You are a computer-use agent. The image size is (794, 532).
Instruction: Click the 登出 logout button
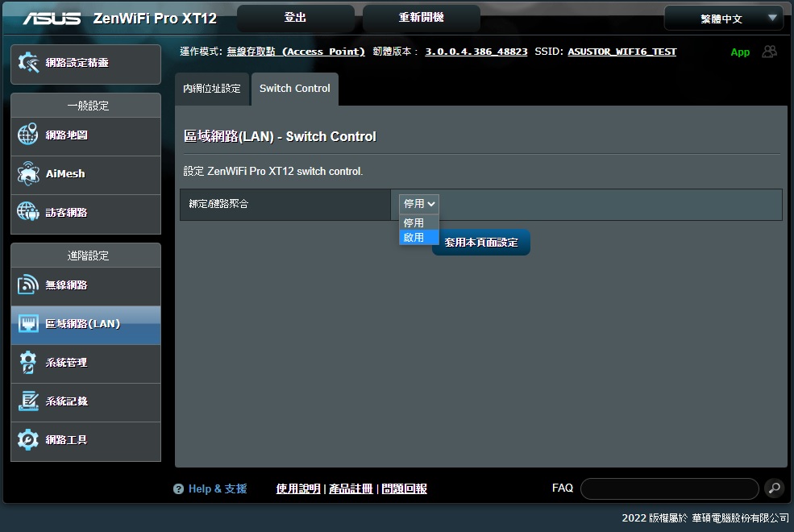[295, 18]
